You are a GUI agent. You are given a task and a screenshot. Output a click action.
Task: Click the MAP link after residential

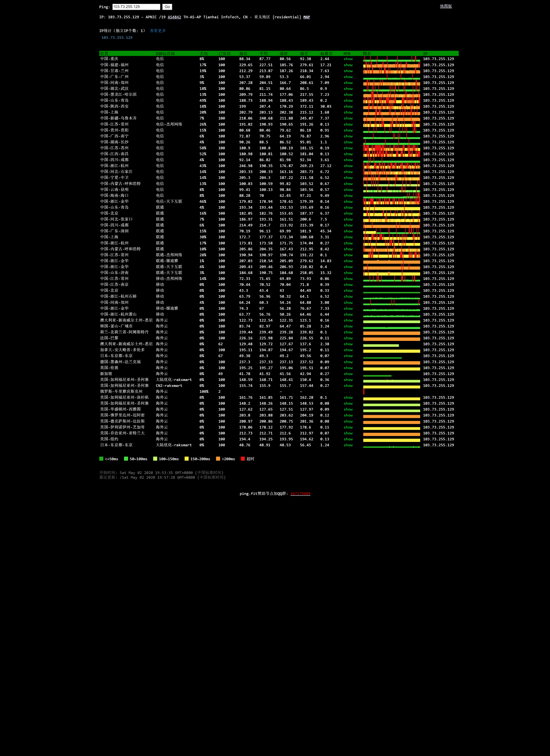coord(307,17)
